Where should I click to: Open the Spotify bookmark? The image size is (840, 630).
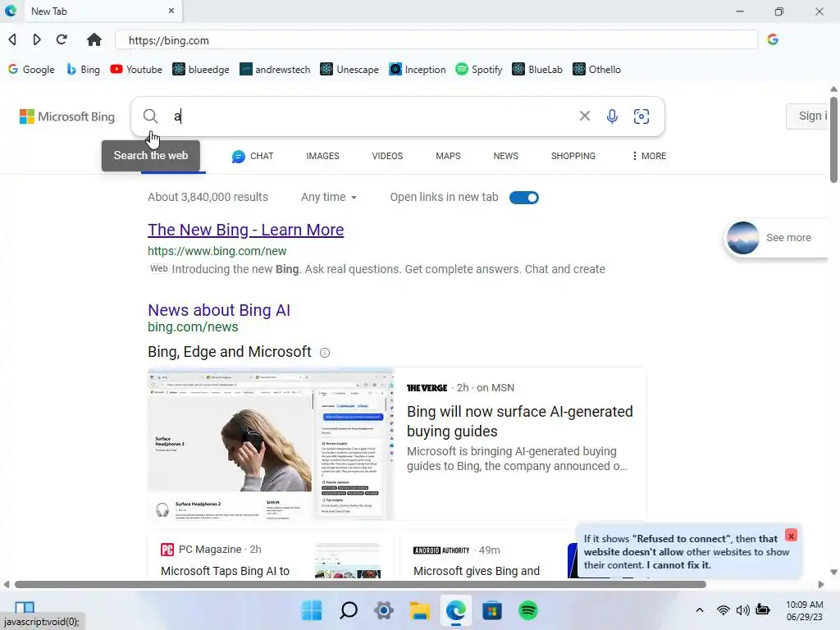[x=479, y=70]
